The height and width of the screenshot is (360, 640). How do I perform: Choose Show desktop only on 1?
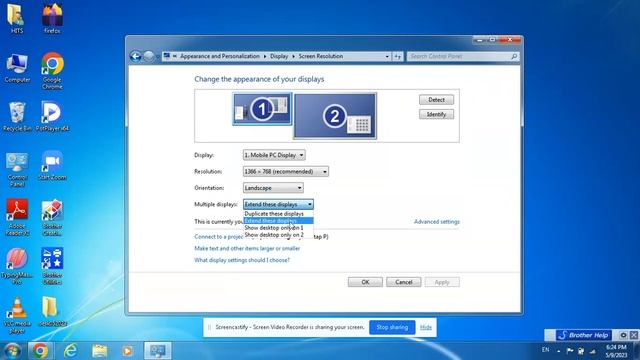(278, 228)
